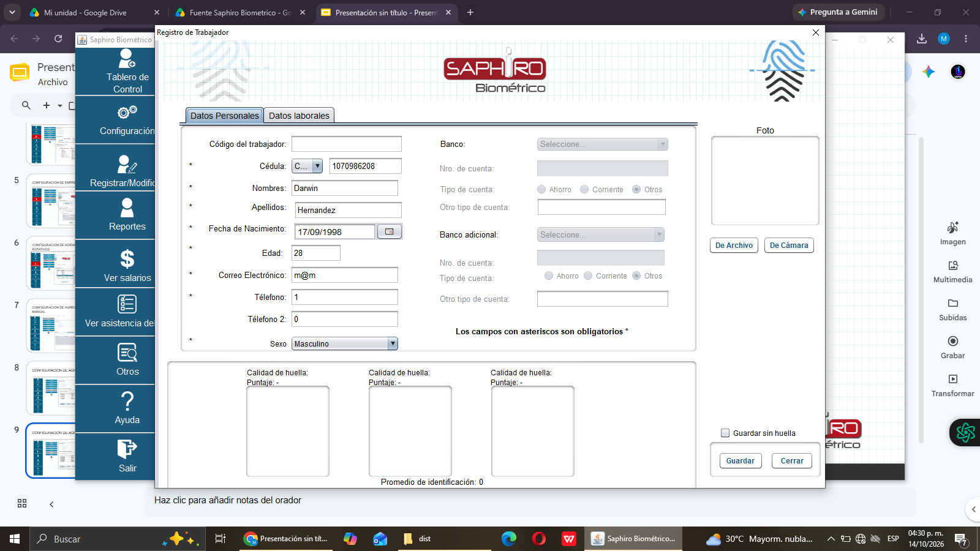Viewport: 980px width, 551px height.
Task: Open the Sexo Masculino dropdown
Action: (345, 343)
